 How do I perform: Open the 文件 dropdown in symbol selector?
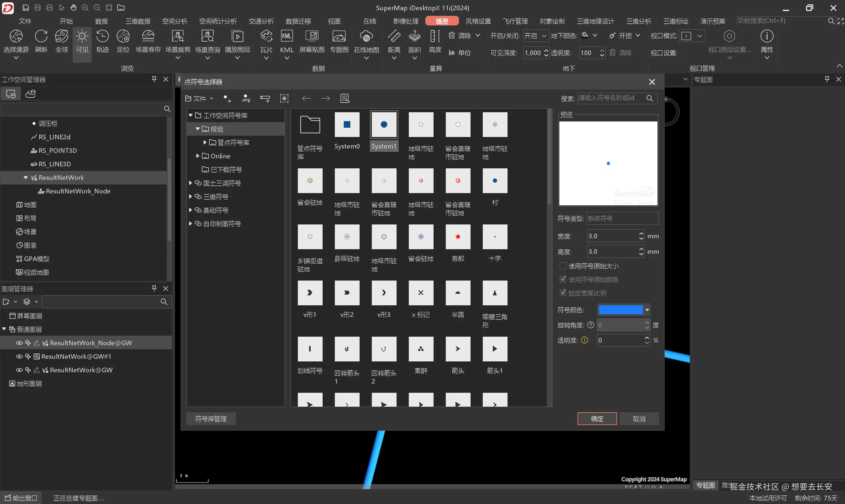pyautogui.click(x=199, y=98)
